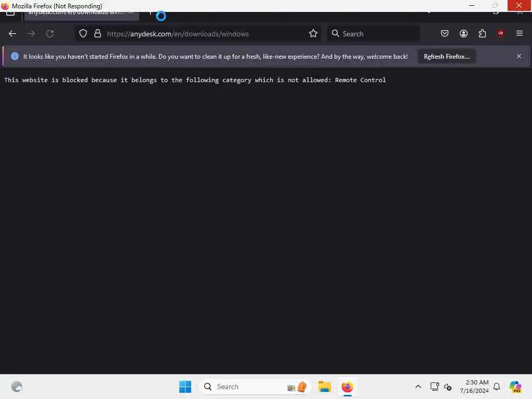Click the blocked website Remote Control message

(195, 80)
